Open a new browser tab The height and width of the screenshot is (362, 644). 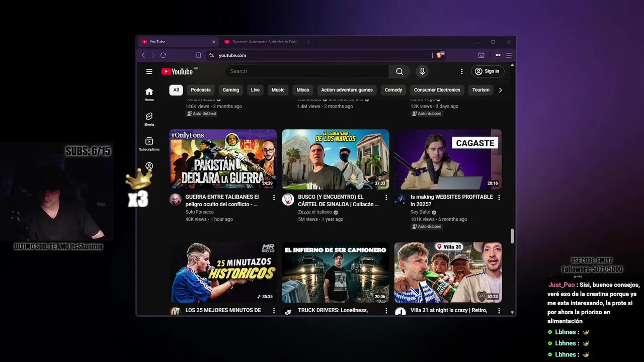pos(308,42)
